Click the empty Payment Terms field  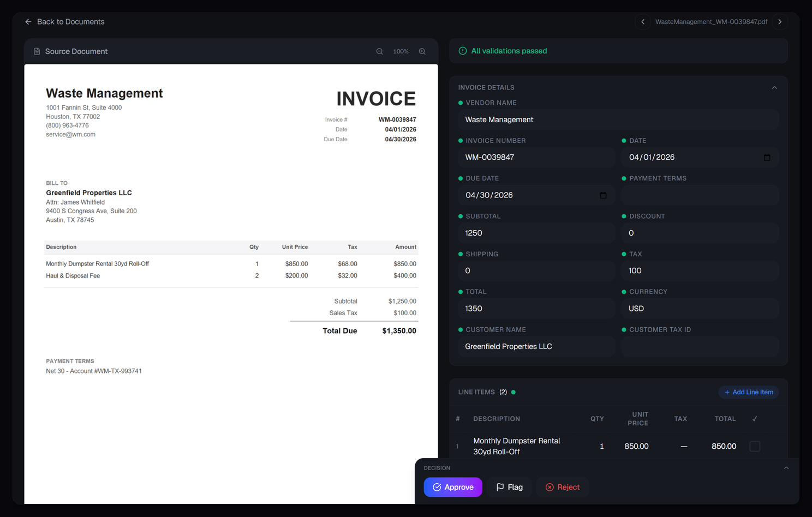pos(700,195)
